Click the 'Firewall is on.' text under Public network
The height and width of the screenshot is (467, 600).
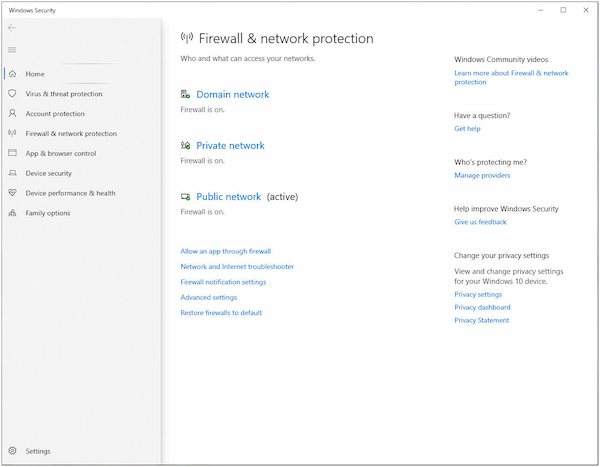pos(202,212)
